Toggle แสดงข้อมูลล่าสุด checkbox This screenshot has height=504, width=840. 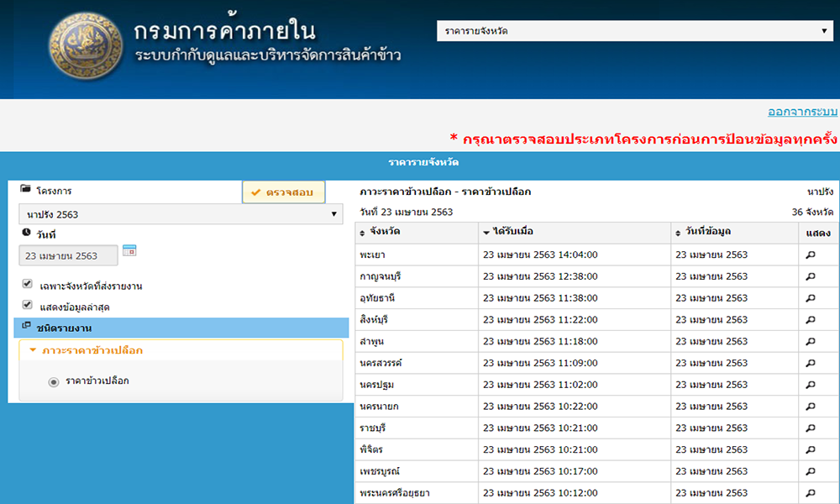pos(28,305)
